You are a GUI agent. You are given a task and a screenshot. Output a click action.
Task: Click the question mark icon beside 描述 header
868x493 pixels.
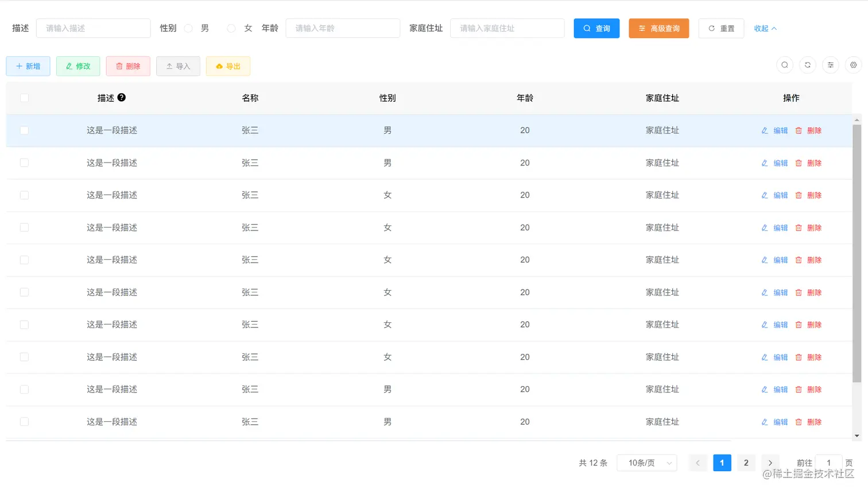click(122, 98)
